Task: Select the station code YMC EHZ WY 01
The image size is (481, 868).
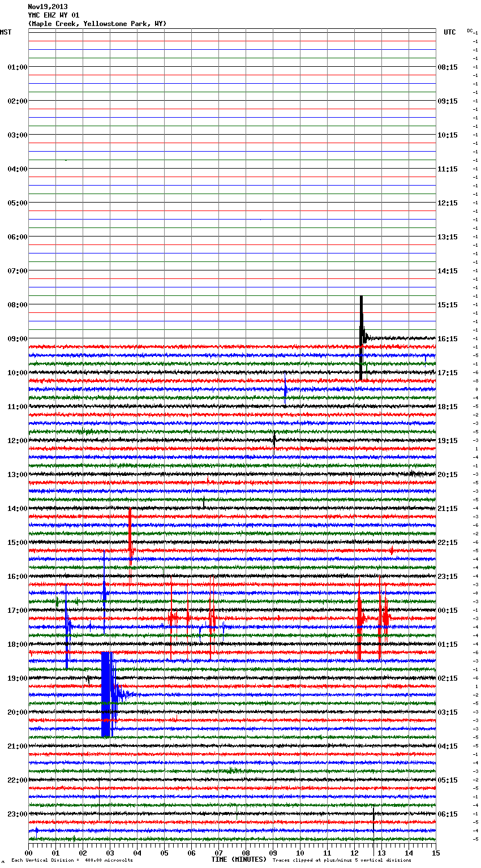Action: coord(54,15)
